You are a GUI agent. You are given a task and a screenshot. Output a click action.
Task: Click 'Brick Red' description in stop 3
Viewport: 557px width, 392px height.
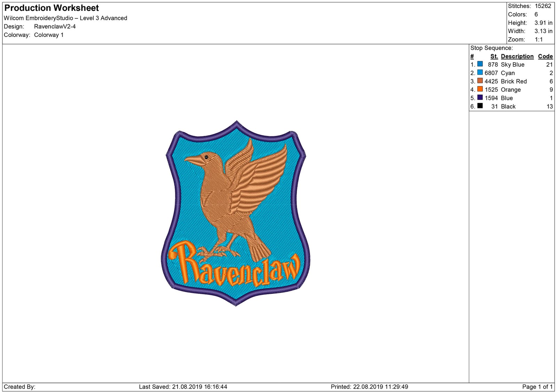click(x=514, y=81)
